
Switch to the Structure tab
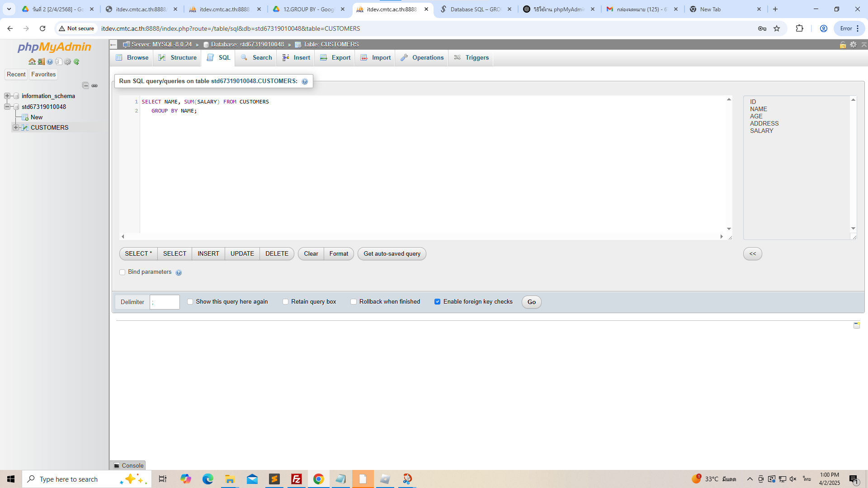tap(178, 57)
